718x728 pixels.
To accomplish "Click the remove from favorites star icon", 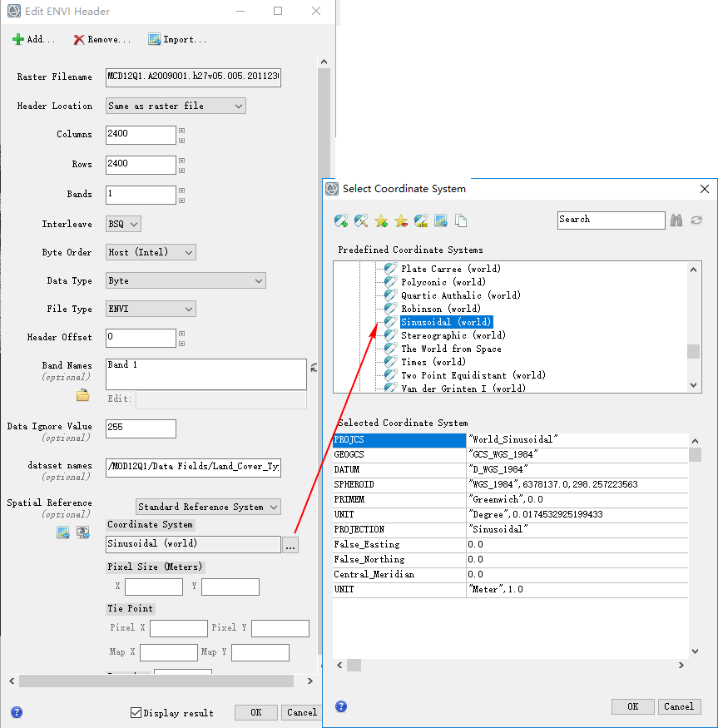I will click(401, 221).
